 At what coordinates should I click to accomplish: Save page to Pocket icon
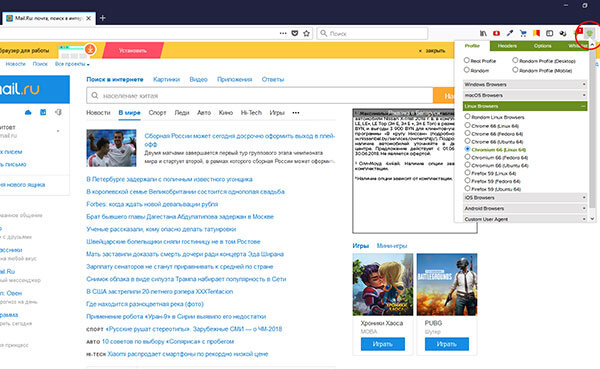point(295,33)
